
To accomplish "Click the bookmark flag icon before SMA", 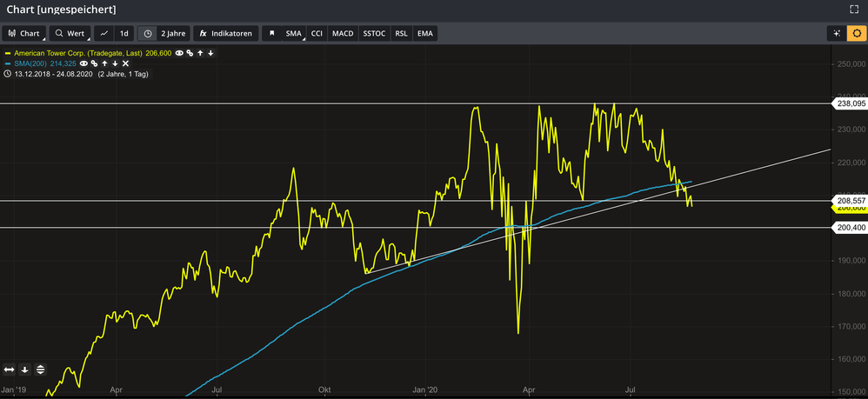I will point(272,34).
